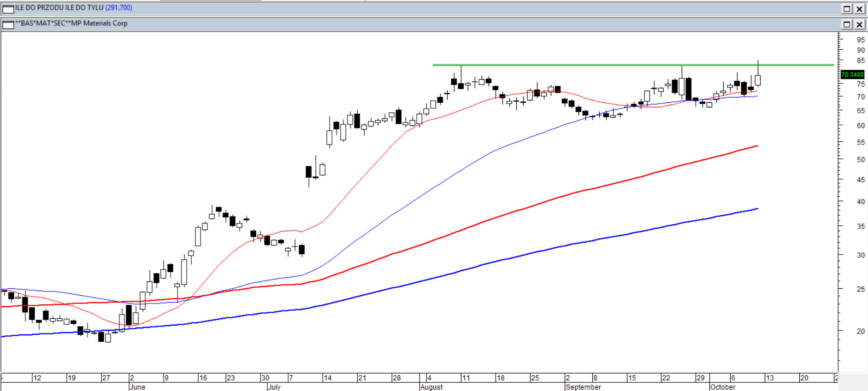Click the August label on the date axis

pyautogui.click(x=431, y=387)
